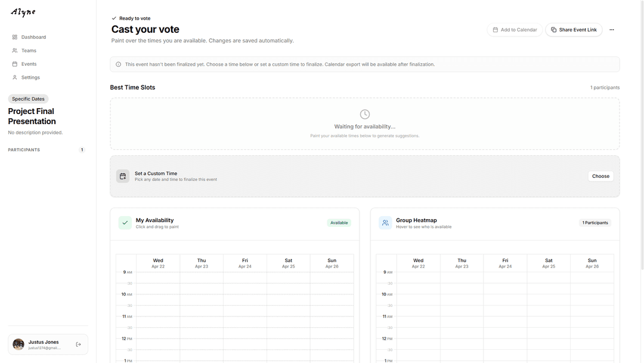
Task: Click Sun Apr 26 header in Group Heatmap
Action: pos(592,263)
